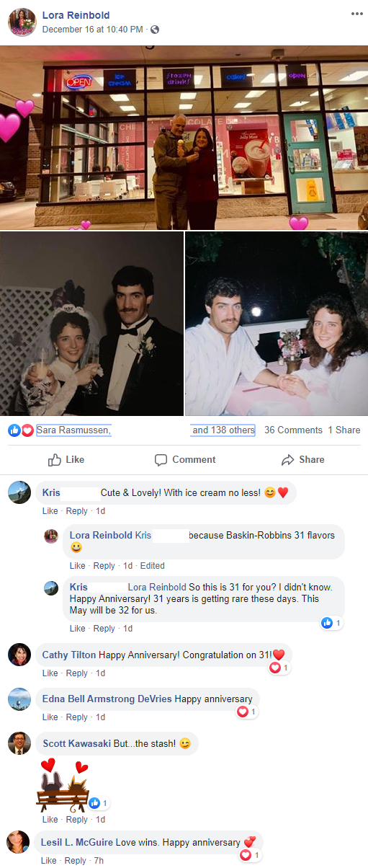The width and height of the screenshot is (368, 868).
Task: Click the public globe privacy icon
Action: point(155,30)
